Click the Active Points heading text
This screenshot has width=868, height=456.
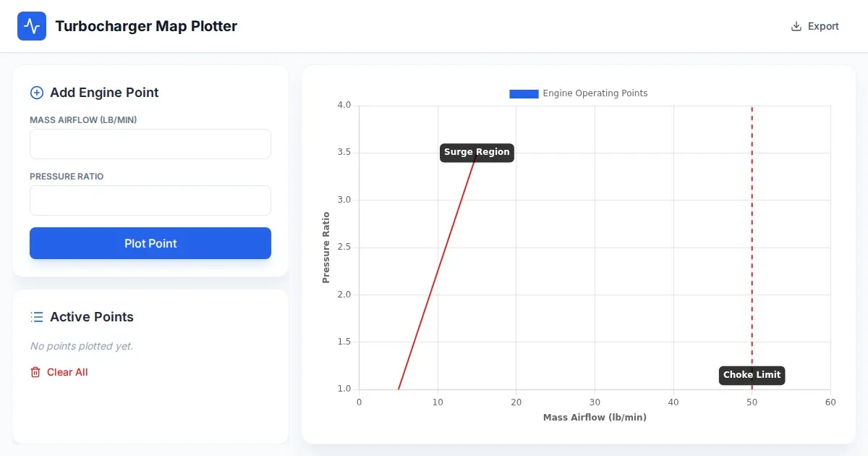(92, 317)
